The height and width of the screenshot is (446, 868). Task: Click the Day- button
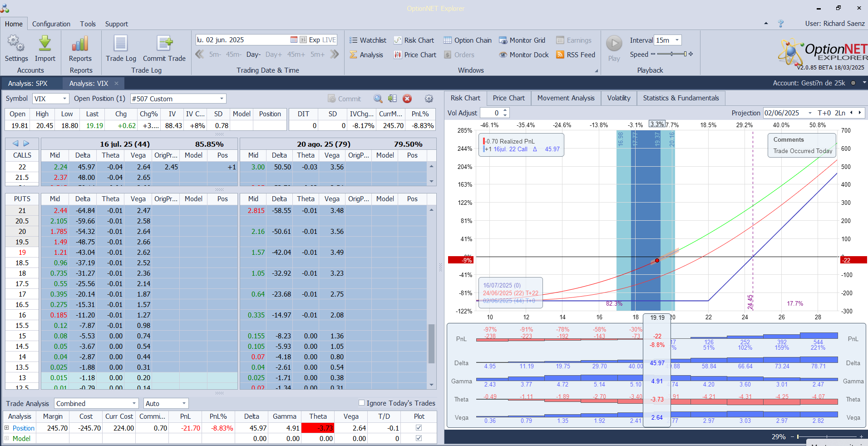click(253, 55)
